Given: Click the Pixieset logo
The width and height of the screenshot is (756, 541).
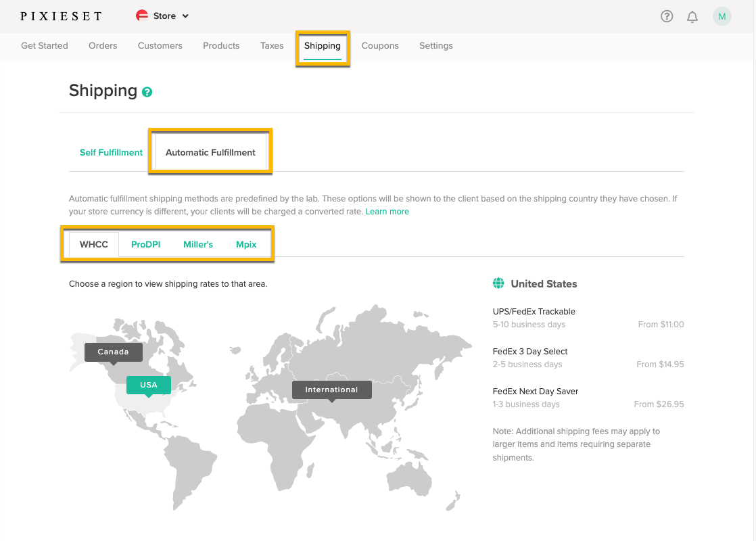Looking at the screenshot, I should coord(62,16).
